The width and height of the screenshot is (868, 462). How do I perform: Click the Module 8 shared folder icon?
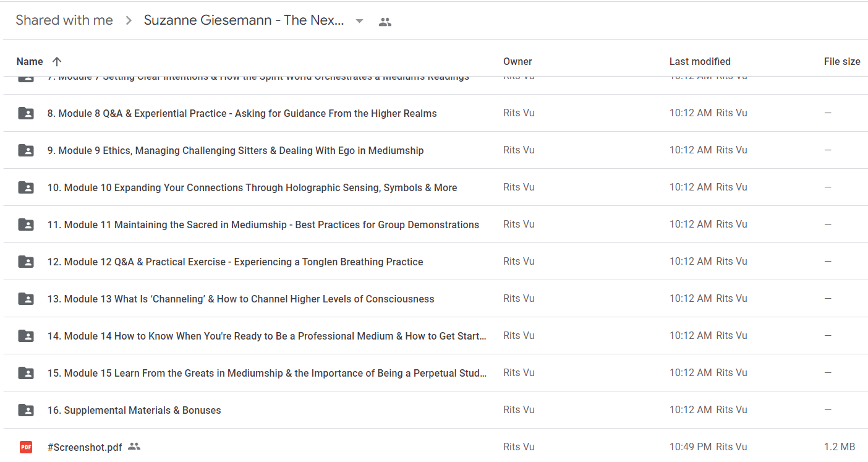pos(26,113)
